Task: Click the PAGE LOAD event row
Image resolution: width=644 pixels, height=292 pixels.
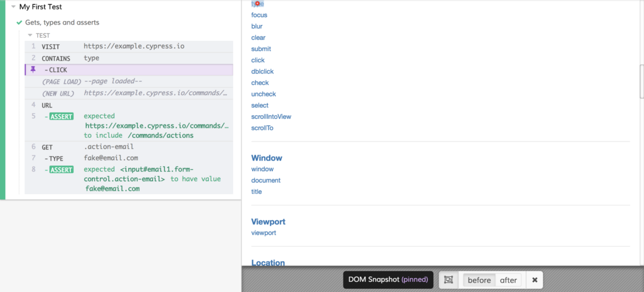Action: pyautogui.click(x=129, y=81)
